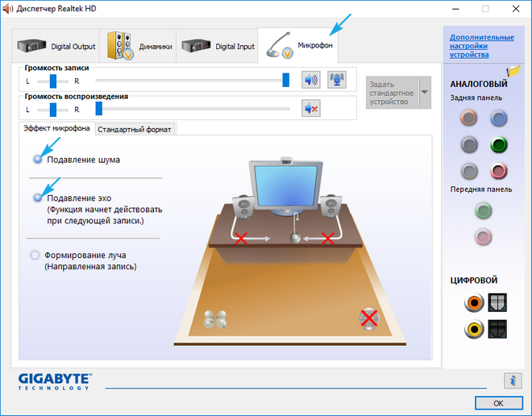Click the information button near bottom right

pyautogui.click(x=512, y=381)
